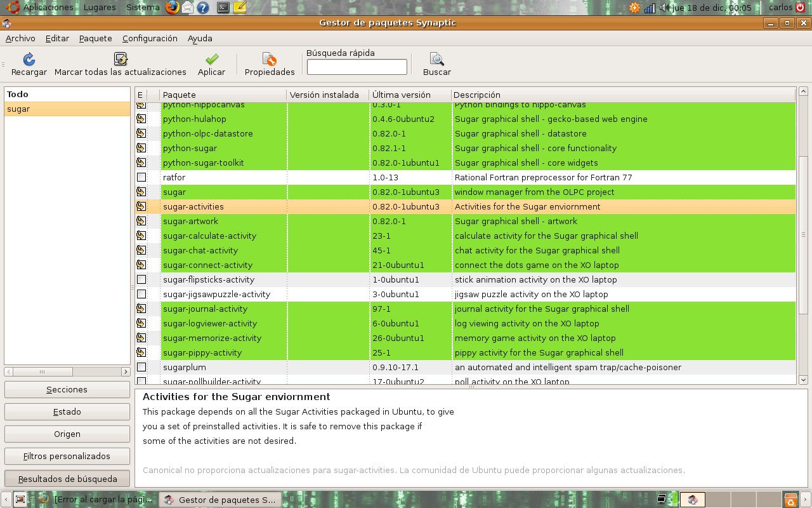The width and height of the screenshot is (812, 508).
Task: Switch to Error al cargar taskbar window
Action: (x=95, y=500)
